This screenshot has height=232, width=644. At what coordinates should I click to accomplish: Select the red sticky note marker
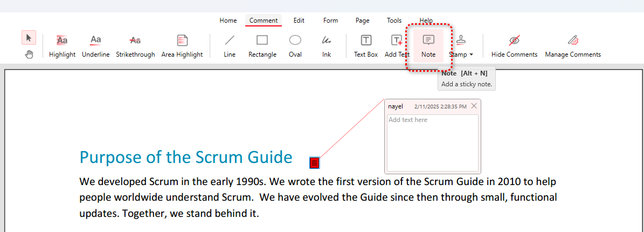[315, 162]
